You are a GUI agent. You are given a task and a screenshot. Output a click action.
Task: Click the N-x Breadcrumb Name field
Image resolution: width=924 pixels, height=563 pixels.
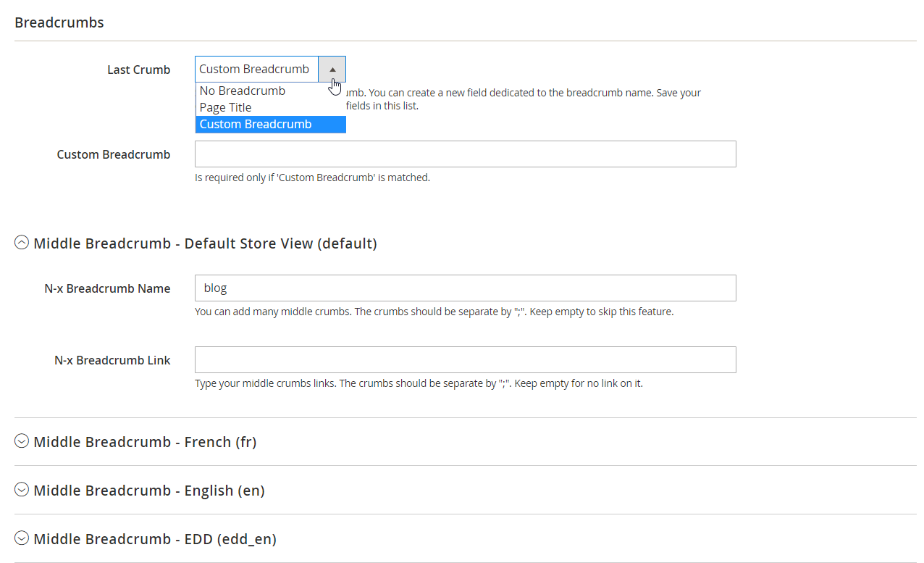(x=466, y=288)
